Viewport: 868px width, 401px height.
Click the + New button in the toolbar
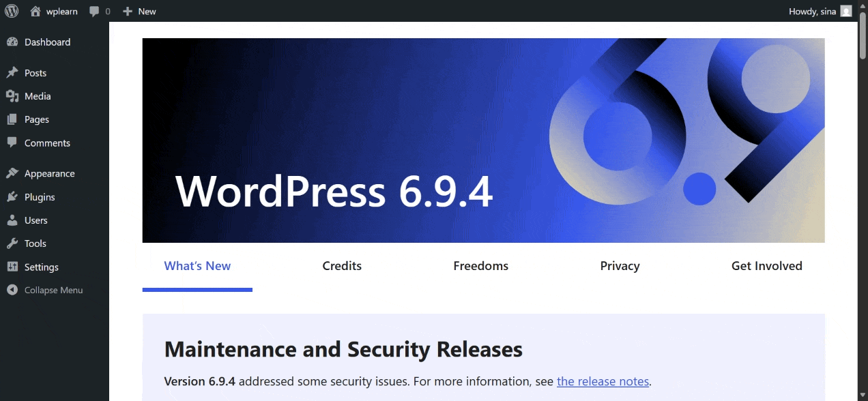139,11
